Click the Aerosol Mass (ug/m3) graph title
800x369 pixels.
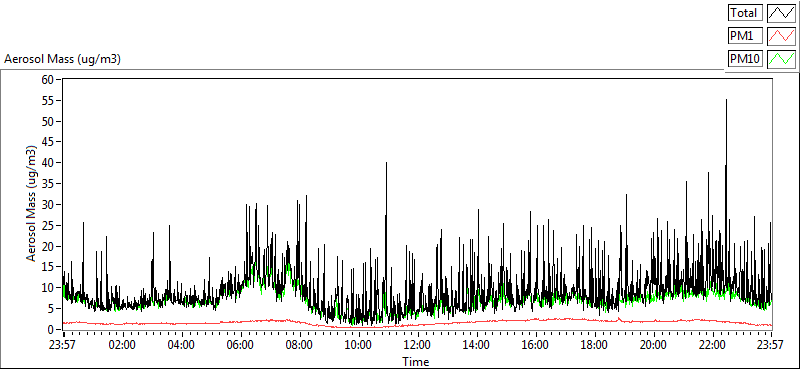coord(62,59)
